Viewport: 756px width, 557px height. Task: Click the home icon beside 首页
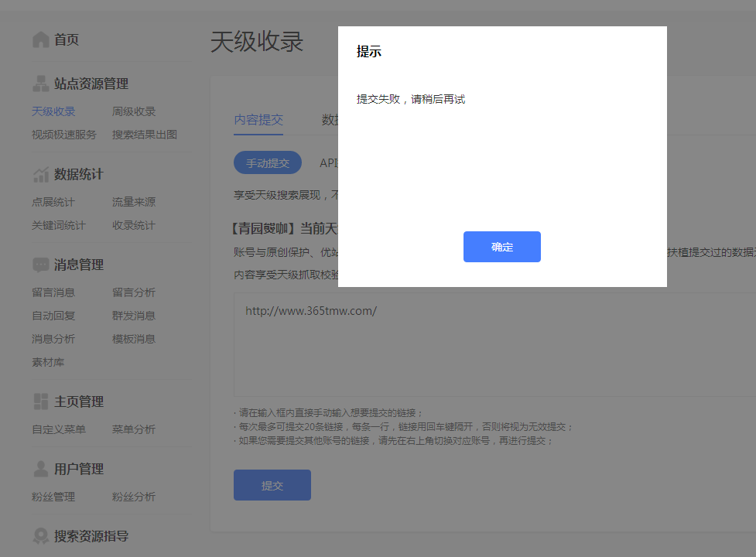coord(41,39)
